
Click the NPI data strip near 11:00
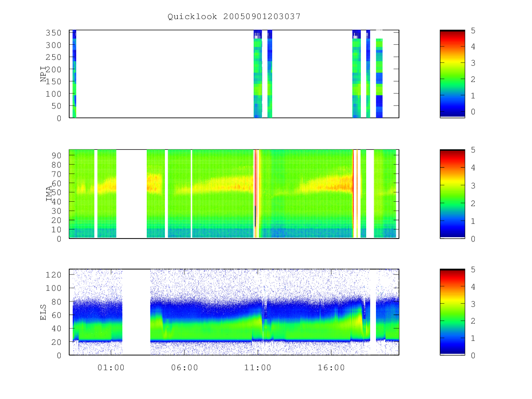click(258, 74)
